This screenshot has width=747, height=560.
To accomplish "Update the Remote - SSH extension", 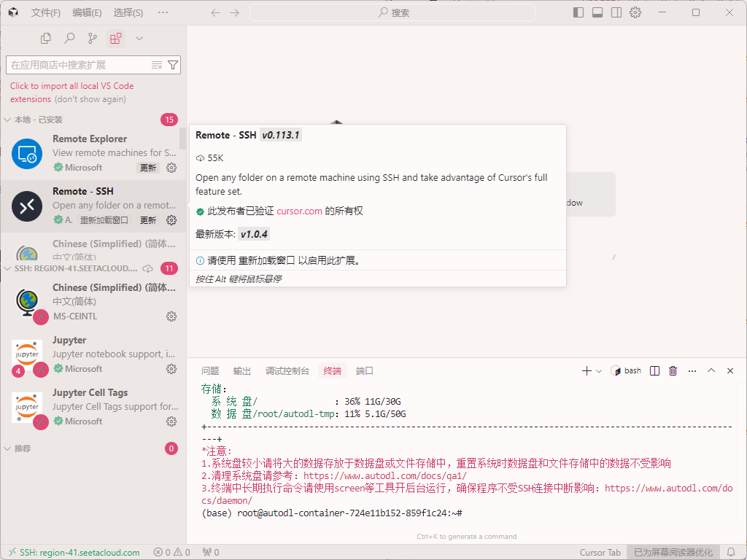I will pos(148,220).
